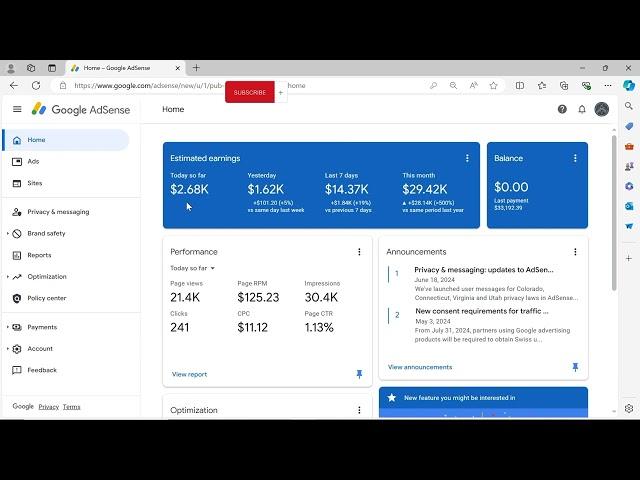Screen dimensions: 640x480
Task: Open Edge sidebar settings gear
Action: tap(629, 408)
